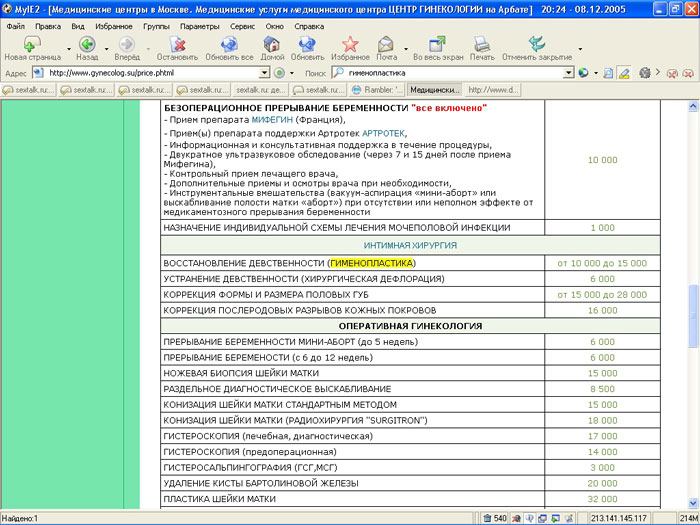700x525 pixels.
Task: Click the Print (Печать) toolbar icon
Action: (482, 45)
